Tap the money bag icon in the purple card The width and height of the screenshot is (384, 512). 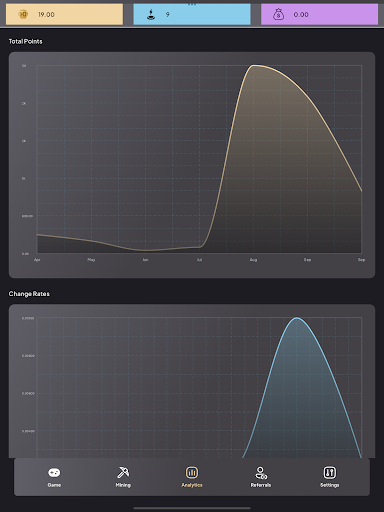pos(278,14)
